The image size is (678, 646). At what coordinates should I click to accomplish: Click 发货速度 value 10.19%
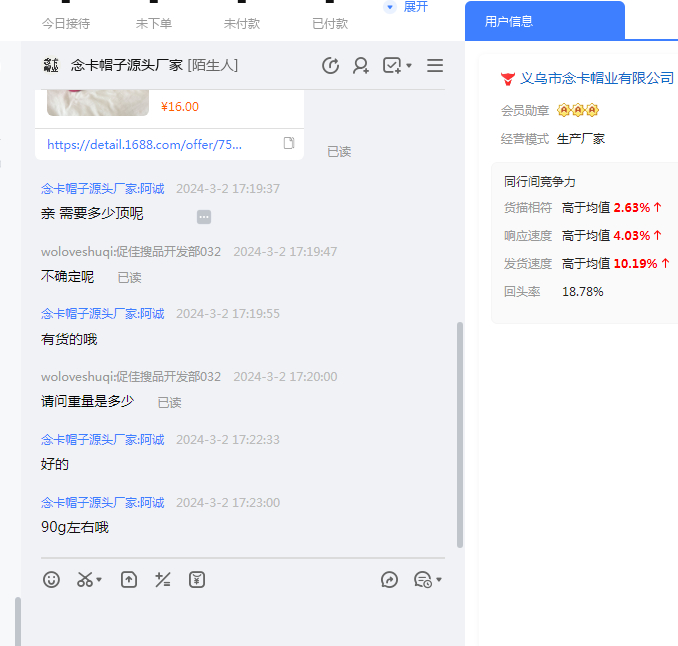(635, 264)
